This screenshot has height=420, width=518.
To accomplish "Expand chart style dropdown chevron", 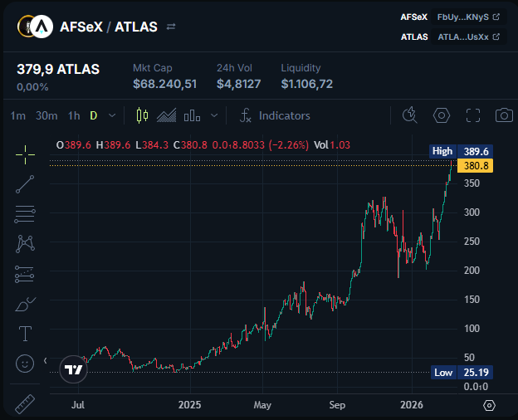I will [214, 115].
